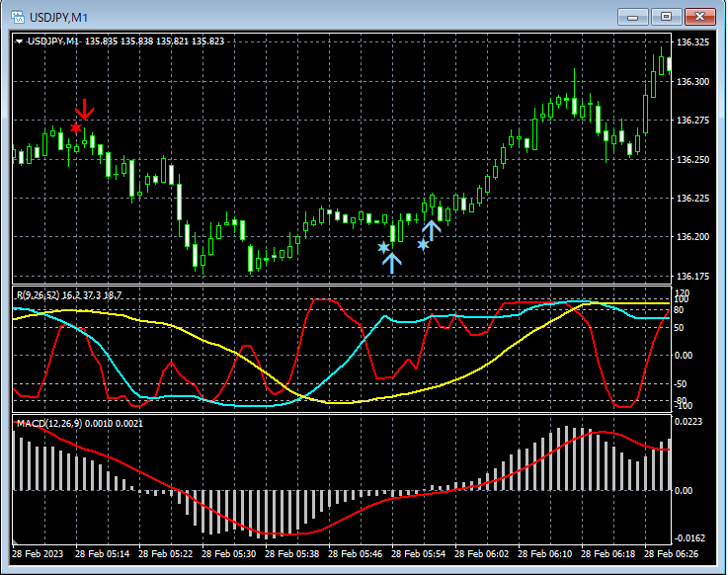Click the 0.0223 MACD scale value
Image resolution: width=728 pixels, height=575 pixels.
click(689, 422)
